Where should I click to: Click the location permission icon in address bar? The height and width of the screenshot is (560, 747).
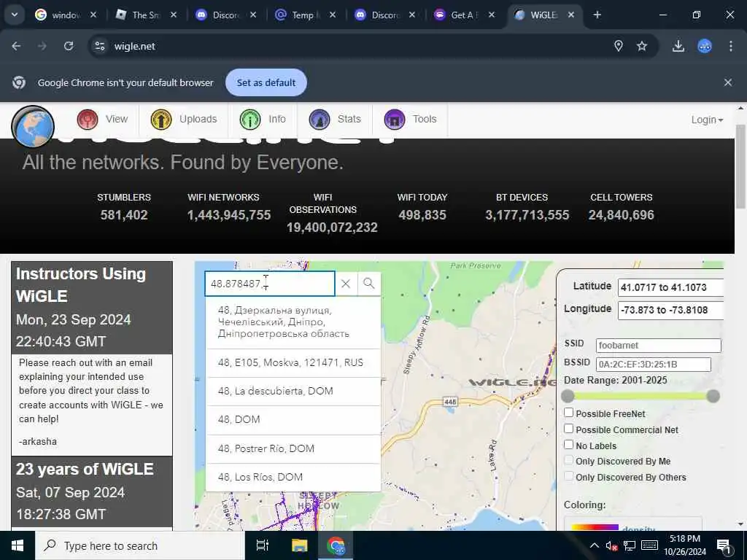point(619,46)
